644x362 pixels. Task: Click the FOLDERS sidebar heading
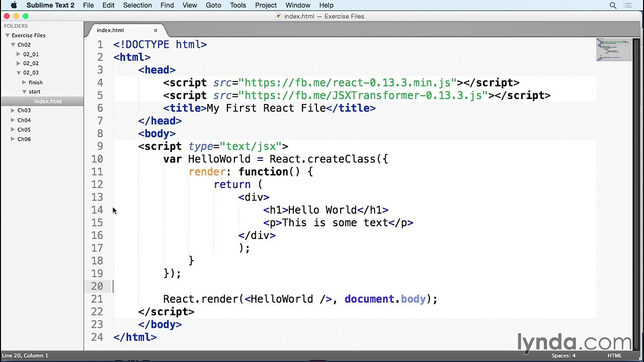[x=16, y=26]
